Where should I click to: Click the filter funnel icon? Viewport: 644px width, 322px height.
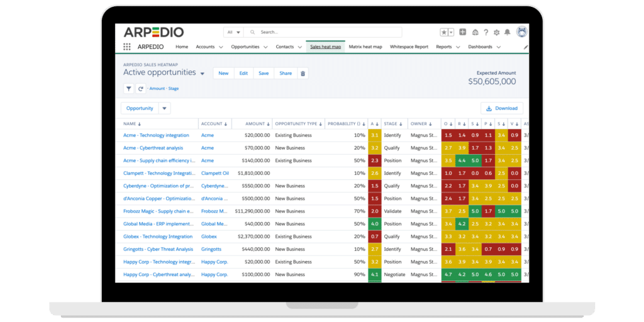tap(128, 88)
